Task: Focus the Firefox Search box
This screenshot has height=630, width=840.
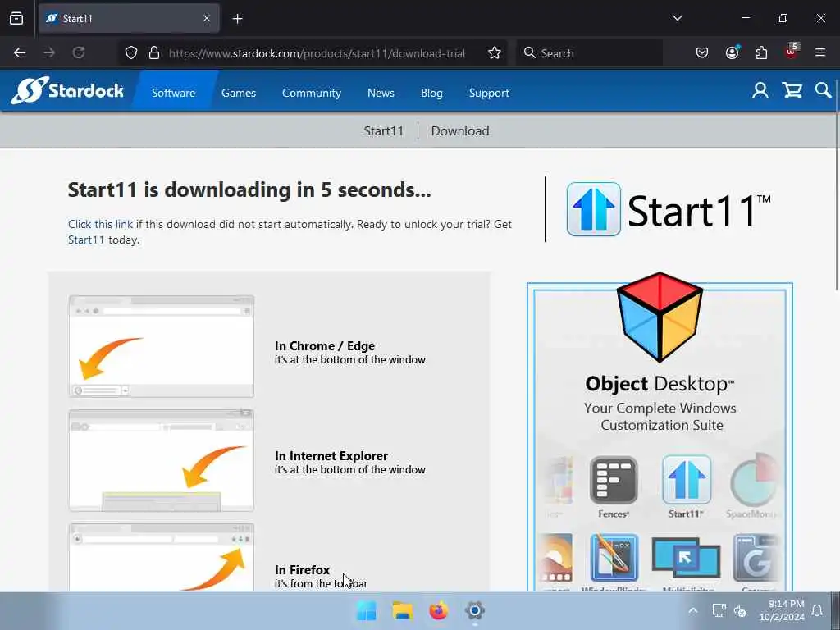Action: [x=589, y=53]
